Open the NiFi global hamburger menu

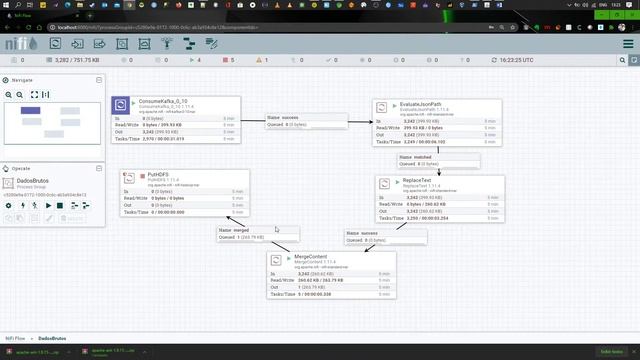(628, 44)
